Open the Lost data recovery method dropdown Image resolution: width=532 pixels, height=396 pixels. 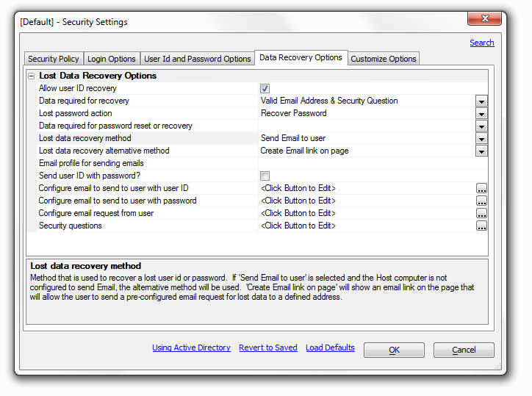click(481, 138)
